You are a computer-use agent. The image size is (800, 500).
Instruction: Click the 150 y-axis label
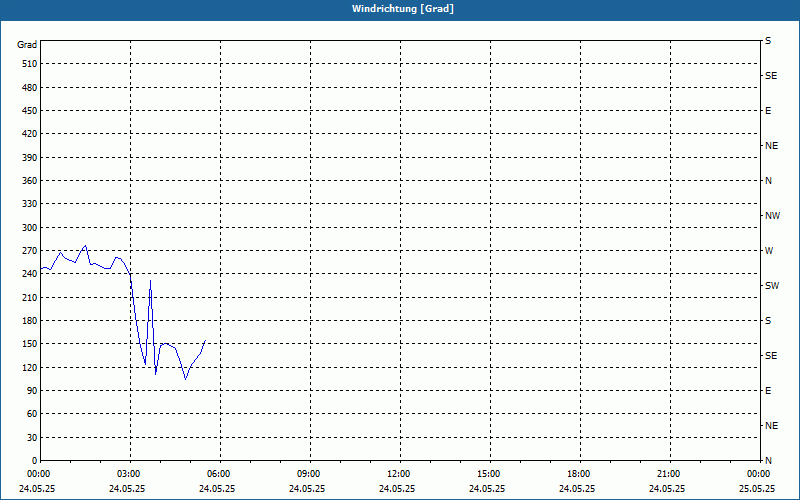(30, 344)
